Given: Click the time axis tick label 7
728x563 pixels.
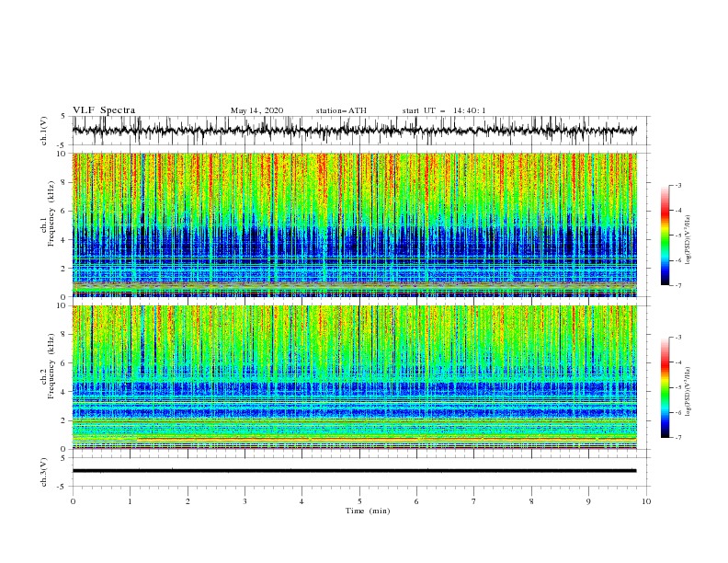Looking at the screenshot, I should tap(474, 501).
